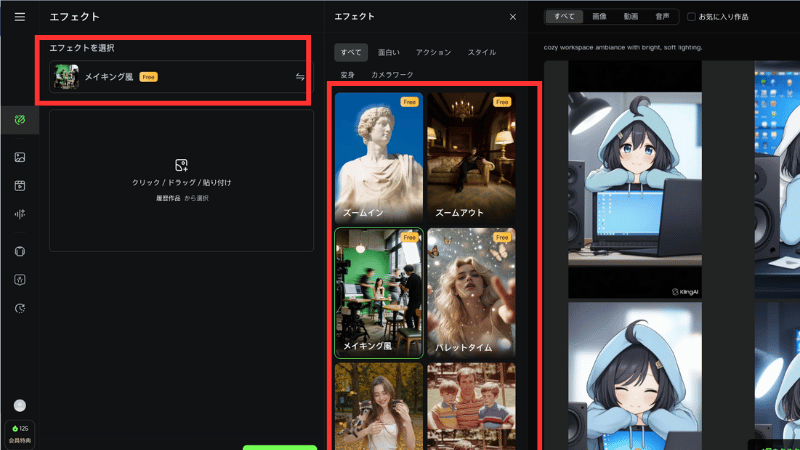Image resolution: width=800 pixels, height=450 pixels.
Task: Close the エフェクト picker panel
Action: coord(513,17)
